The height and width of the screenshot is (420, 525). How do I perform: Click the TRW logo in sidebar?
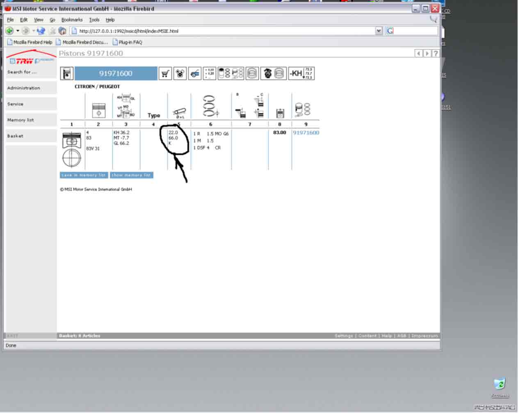[31, 57]
